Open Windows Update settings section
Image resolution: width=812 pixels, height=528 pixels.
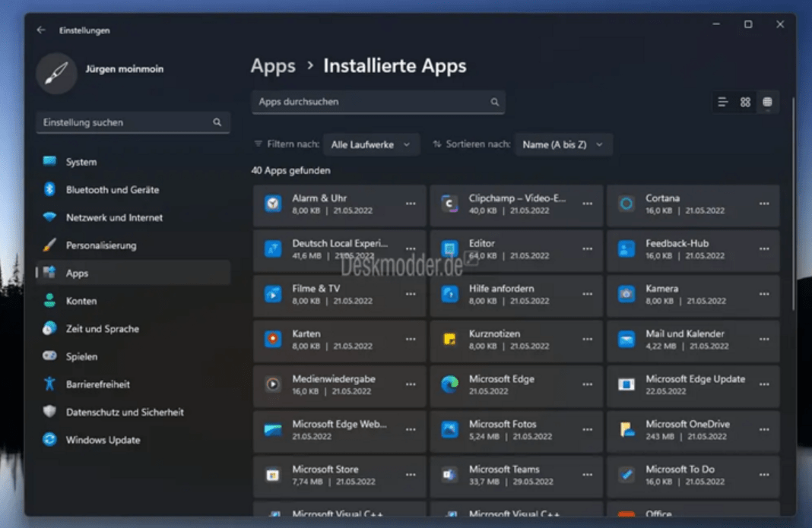pos(103,440)
